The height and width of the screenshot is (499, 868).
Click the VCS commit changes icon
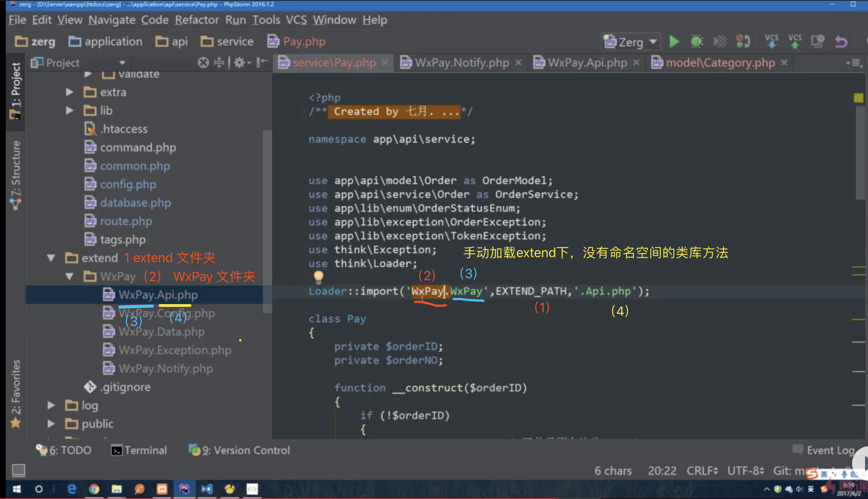point(795,42)
